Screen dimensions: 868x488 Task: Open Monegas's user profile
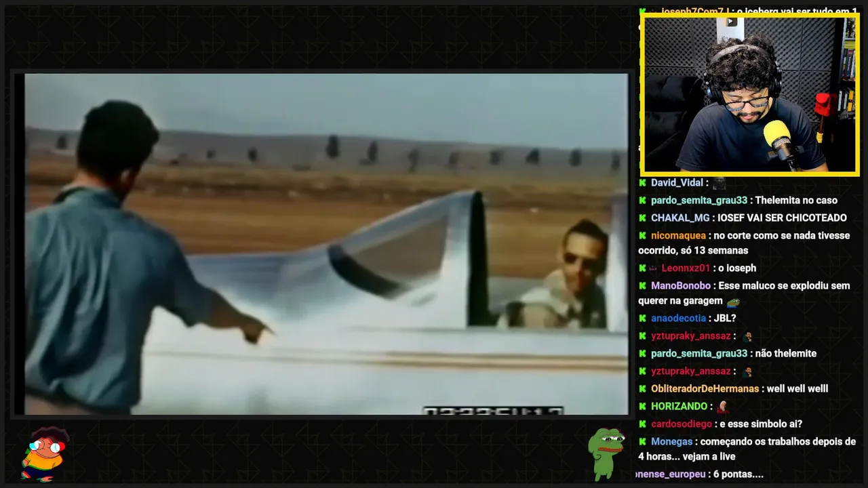click(x=671, y=441)
